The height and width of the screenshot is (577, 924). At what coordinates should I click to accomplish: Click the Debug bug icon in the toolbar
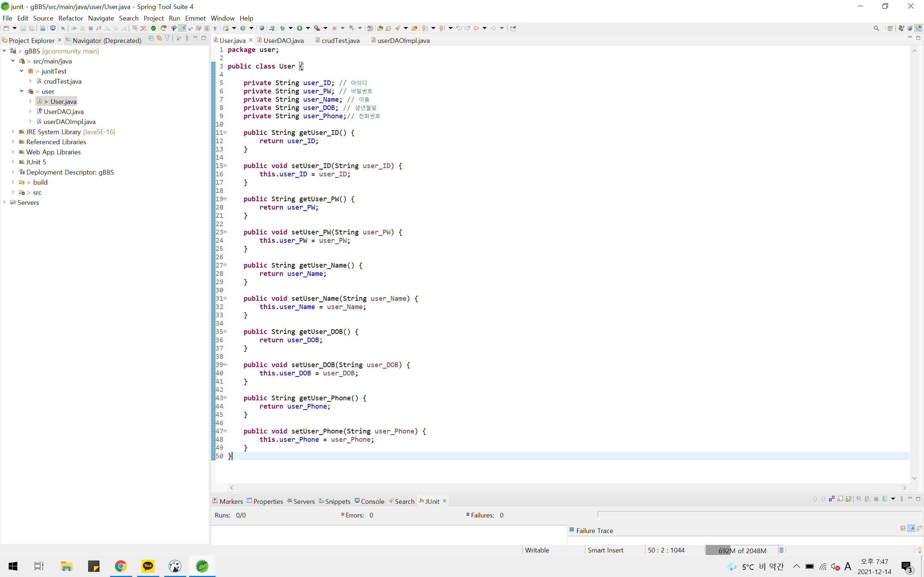283,28
